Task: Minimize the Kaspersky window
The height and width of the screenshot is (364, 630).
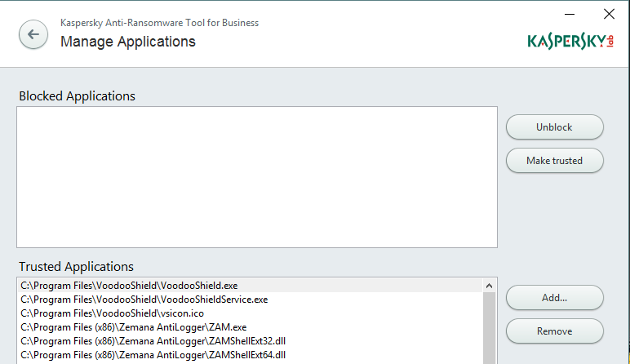Action: tap(570, 14)
